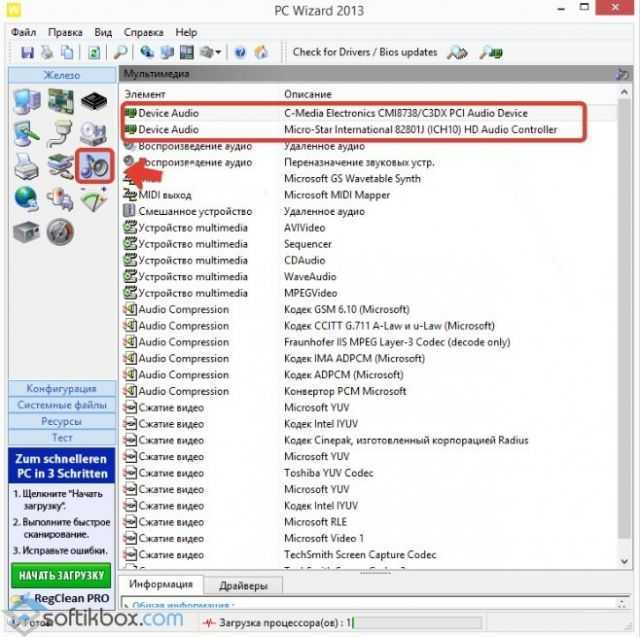Click the Home house icon in the toolbar

pyautogui.click(x=261, y=53)
